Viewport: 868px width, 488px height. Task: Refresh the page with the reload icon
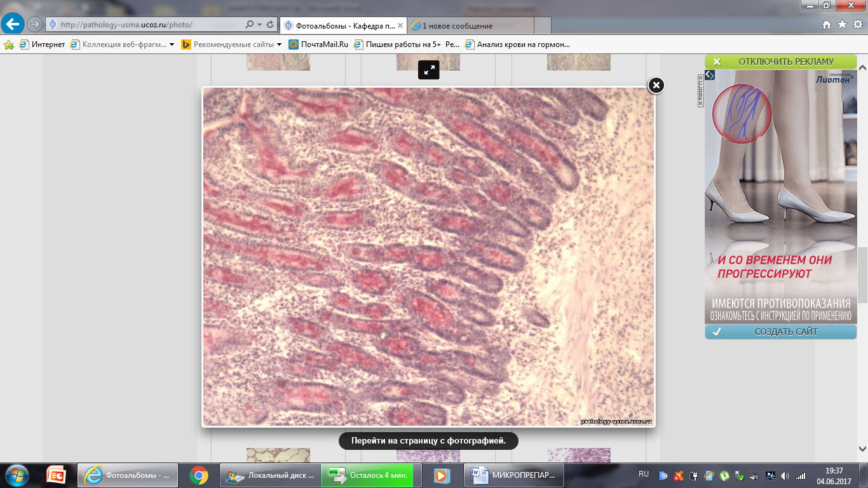click(271, 25)
